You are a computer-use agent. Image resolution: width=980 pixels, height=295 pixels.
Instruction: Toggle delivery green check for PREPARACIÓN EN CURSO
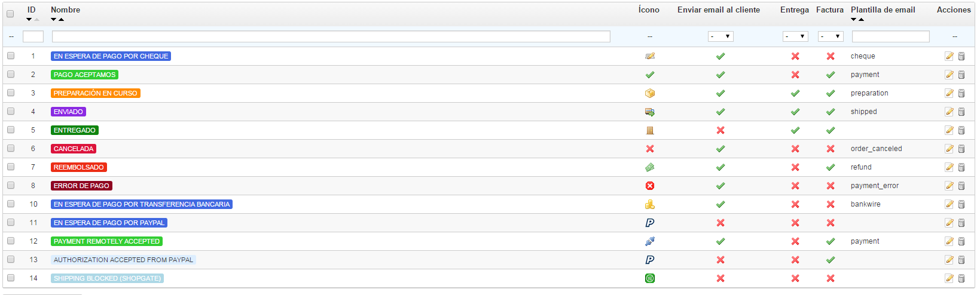pos(795,93)
